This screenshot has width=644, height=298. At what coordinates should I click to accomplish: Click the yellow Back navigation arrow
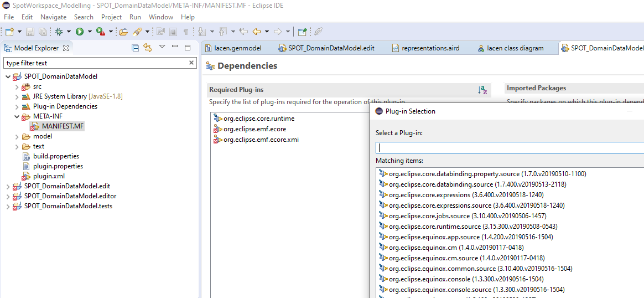coord(257,32)
